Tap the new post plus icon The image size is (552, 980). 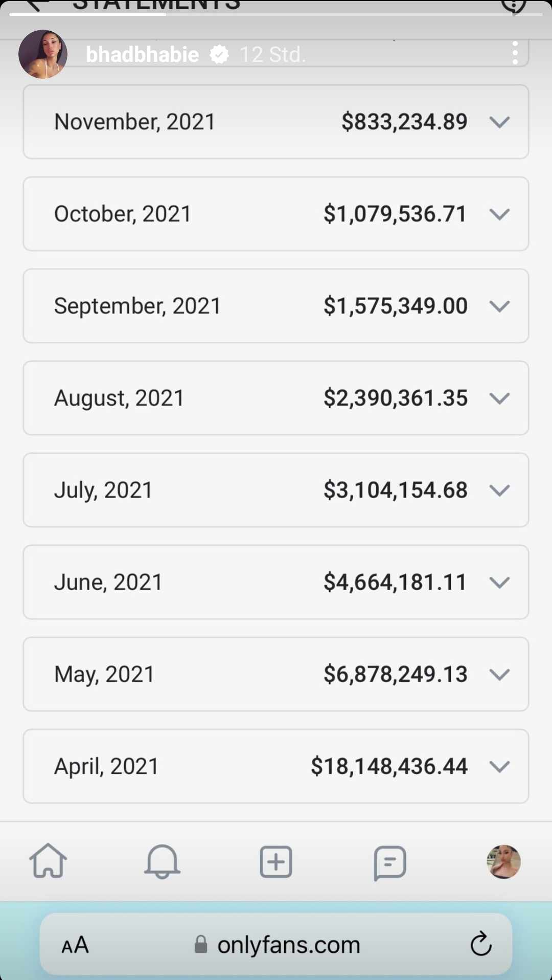(x=276, y=862)
